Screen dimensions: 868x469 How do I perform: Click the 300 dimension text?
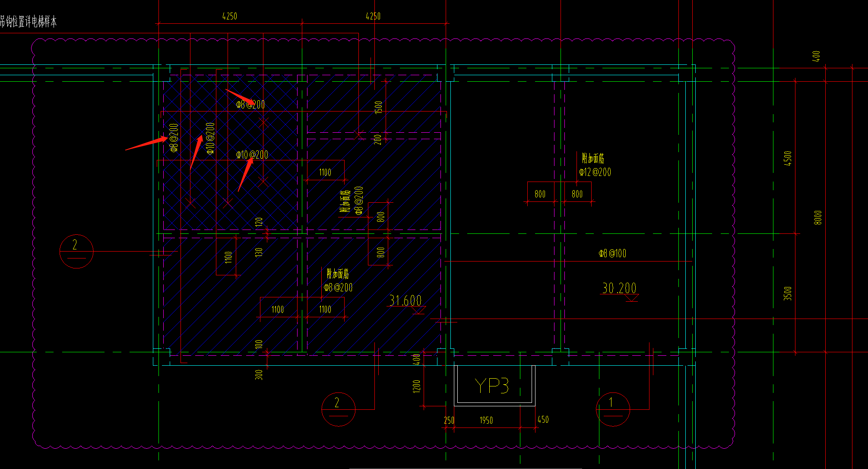[259, 375]
